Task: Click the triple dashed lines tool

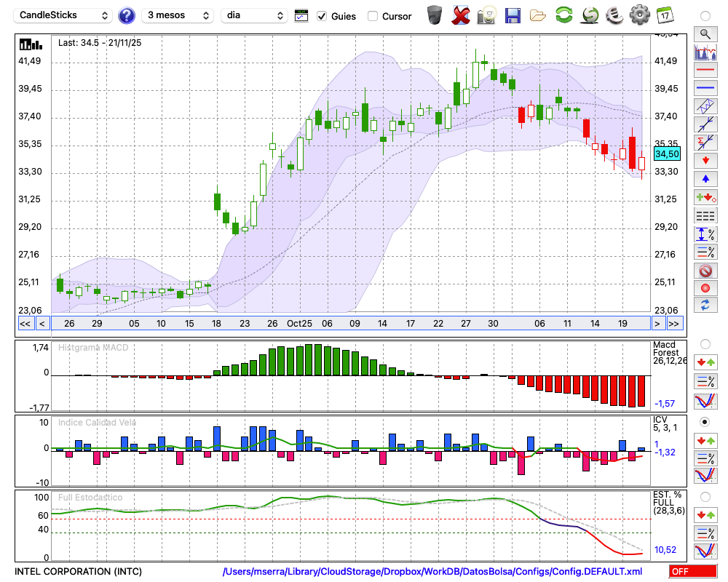Action: pos(705,216)
